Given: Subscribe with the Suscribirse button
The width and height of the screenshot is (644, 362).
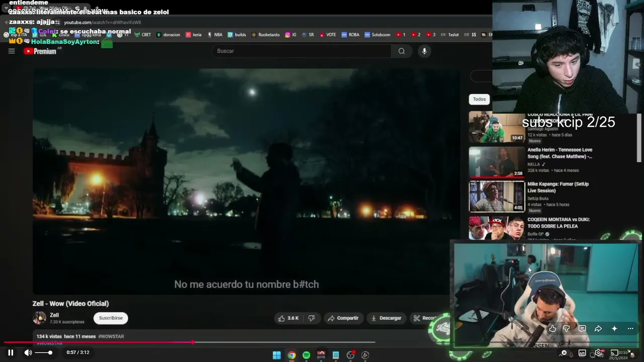Looking at the screenshot, I should pos(111,318).
